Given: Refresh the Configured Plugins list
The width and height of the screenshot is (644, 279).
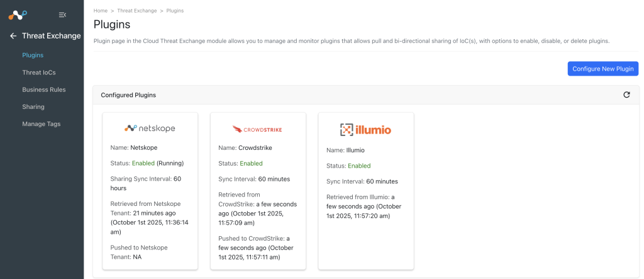Looking at the screenshot, I should click(x=626, y=94).
